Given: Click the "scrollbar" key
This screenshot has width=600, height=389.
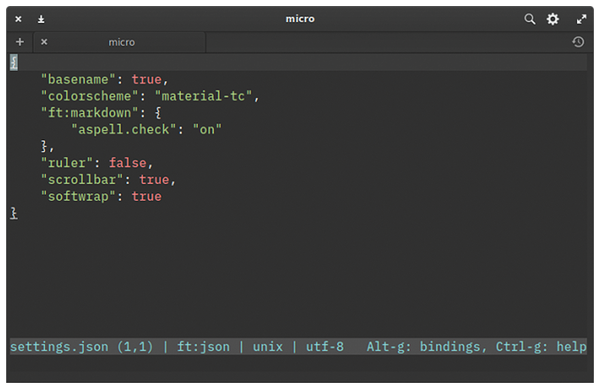Looking at the screenshot, I should [82, 180].
